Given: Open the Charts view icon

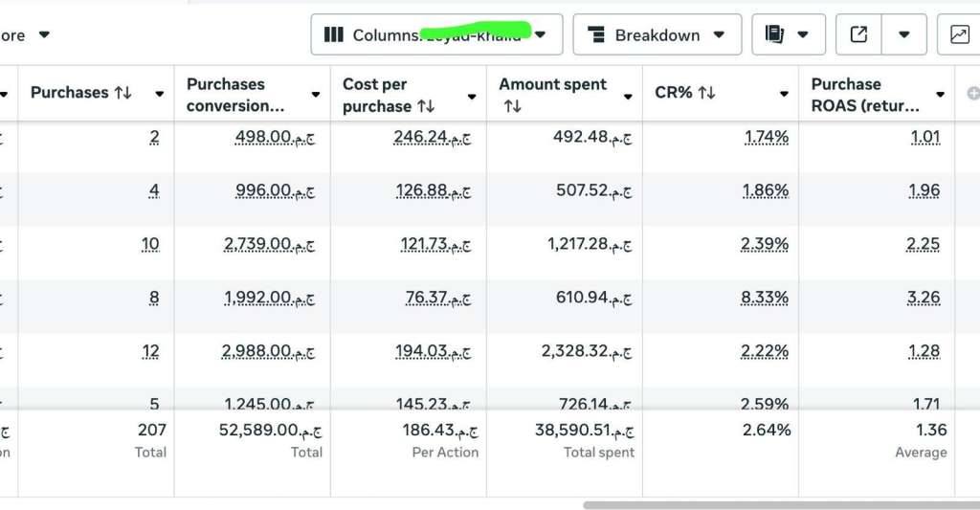Looking at the screenshot, I should pyautogui.click(x=959, y=35).
